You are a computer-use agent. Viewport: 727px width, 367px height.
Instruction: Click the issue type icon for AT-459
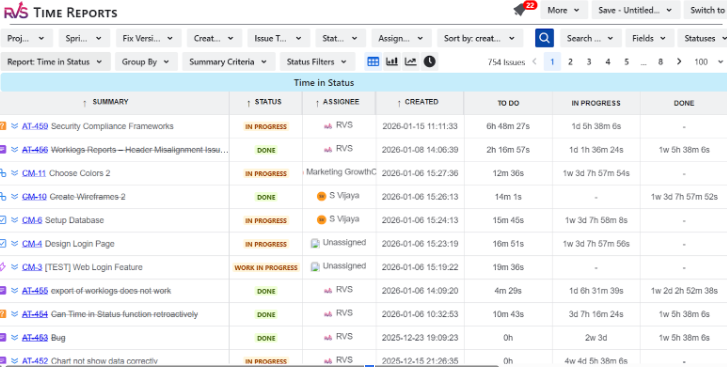3,126
